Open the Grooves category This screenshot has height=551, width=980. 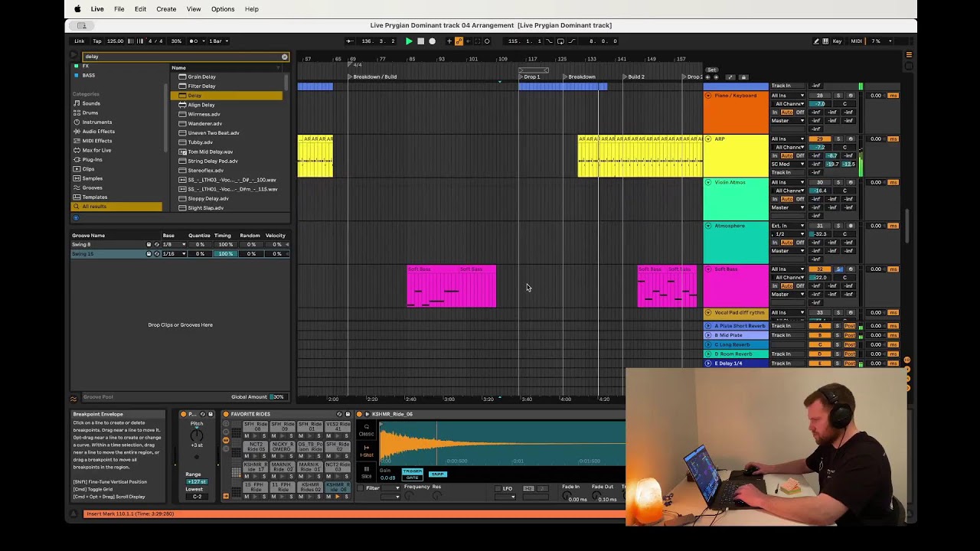[93, 187]
